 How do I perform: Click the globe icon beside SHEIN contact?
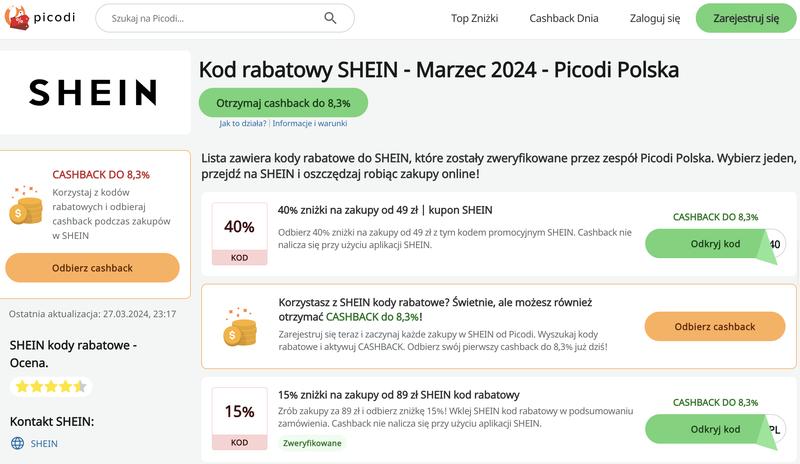point(17,443)
